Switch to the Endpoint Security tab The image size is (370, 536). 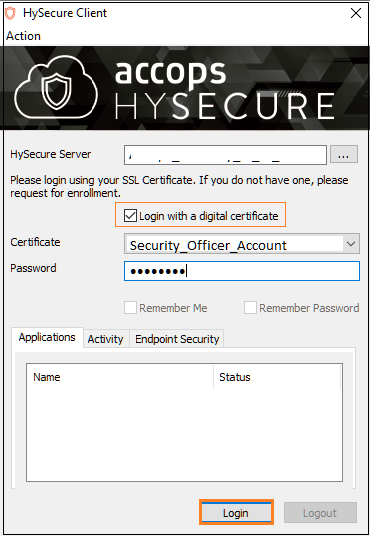click(177, 339)
